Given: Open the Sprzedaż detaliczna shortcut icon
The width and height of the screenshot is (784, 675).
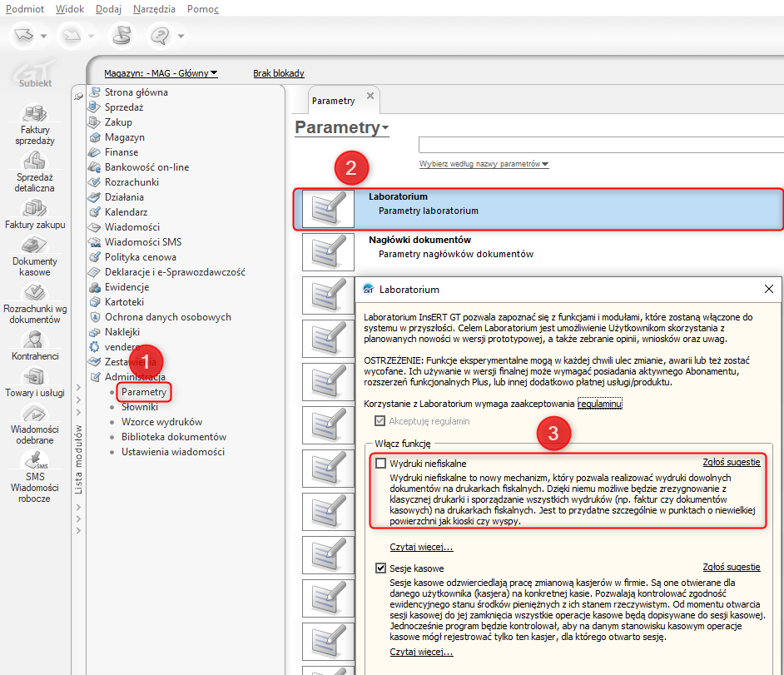Looking at the screenshot, I should [x=34, y=161].
